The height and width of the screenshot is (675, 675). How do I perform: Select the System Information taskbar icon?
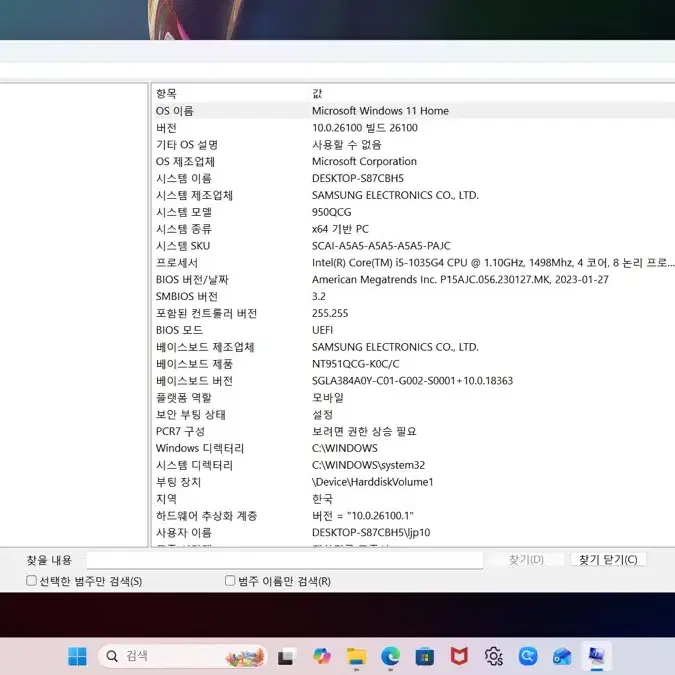pyautogui.click(x=597, y=656)
